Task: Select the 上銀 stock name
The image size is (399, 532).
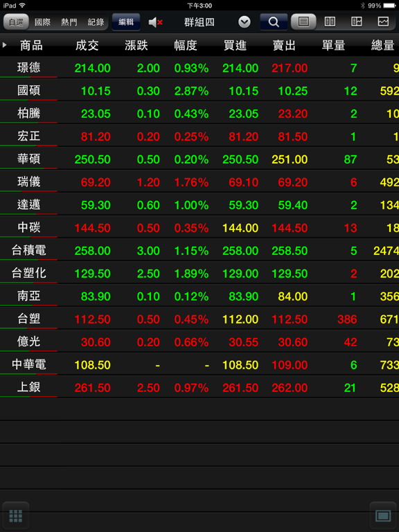Action: pyautogui.click(x=29, y=387)
